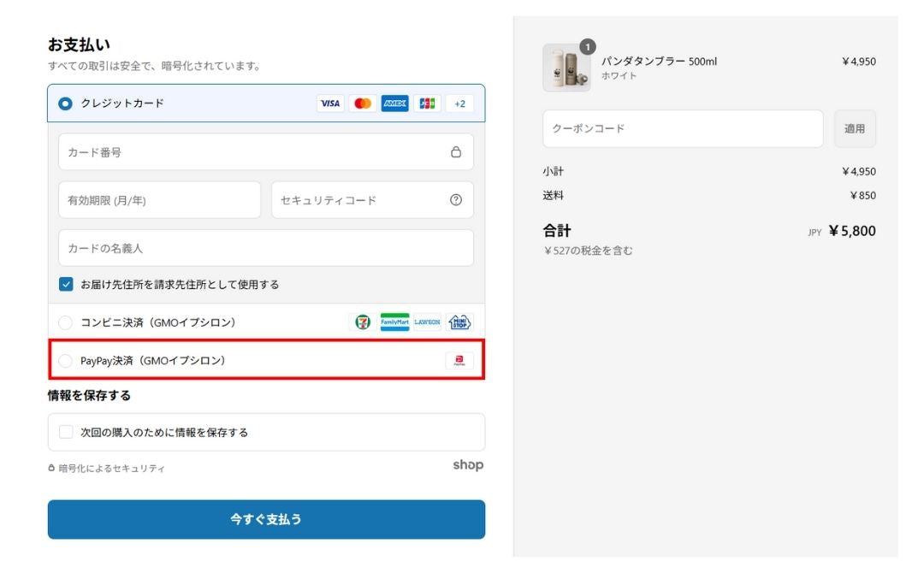Image resolution: width=924 pixels, height=573 pixels.
Task: Click the ホワイト variant text
Action: [x=619, y=76]
